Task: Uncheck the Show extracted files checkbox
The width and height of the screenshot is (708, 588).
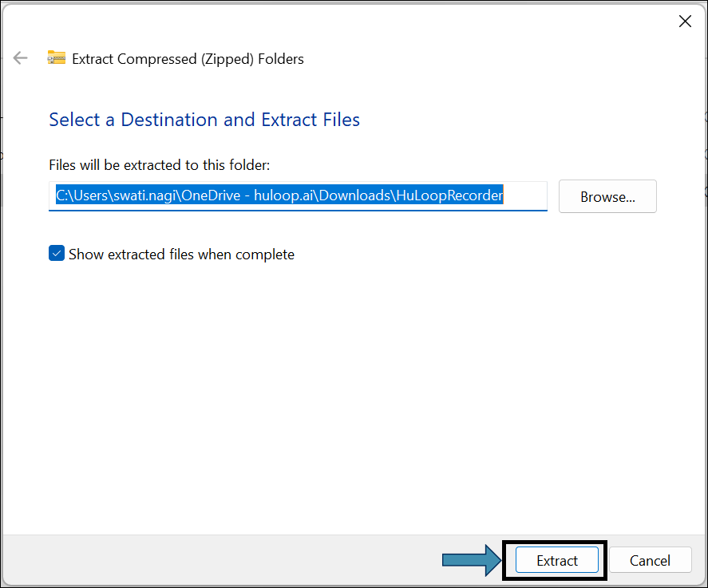Action: click(57, 254)
